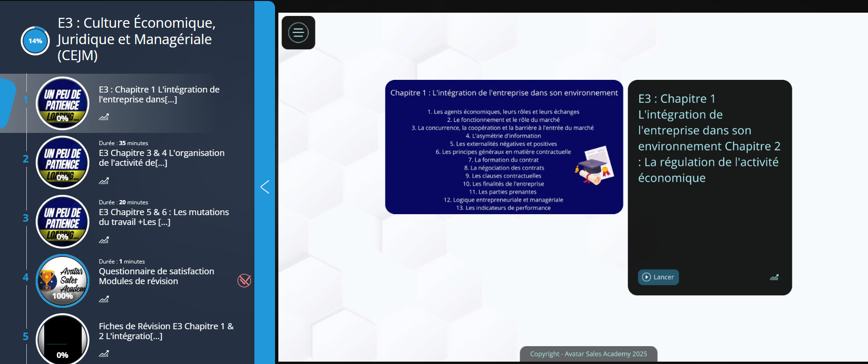Image resolution: width=868 pixels, height=364 pixels.
Task: View stats icon under Chapitre 3 & 4
Action: (104, 181)
